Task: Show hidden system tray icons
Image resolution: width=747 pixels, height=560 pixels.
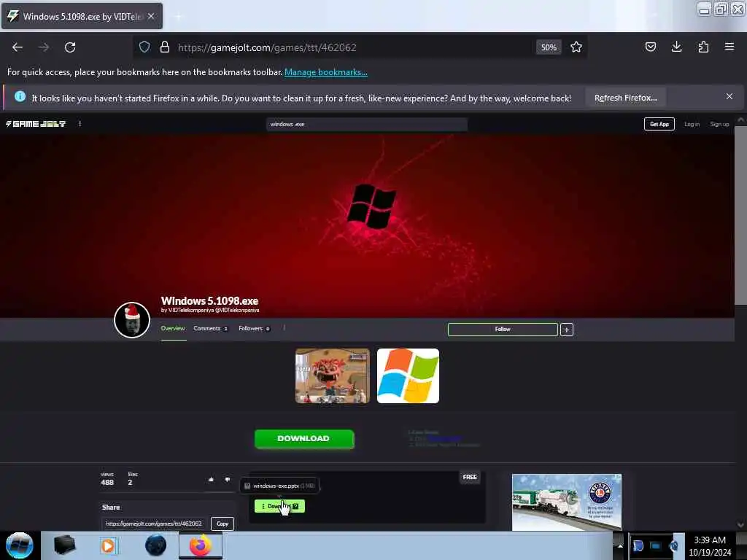Action: (620, 545)
